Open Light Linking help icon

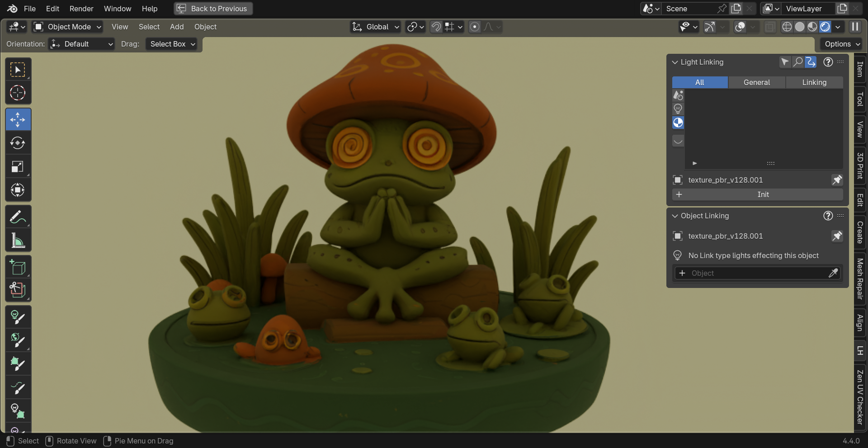click(x=828, y=62)
